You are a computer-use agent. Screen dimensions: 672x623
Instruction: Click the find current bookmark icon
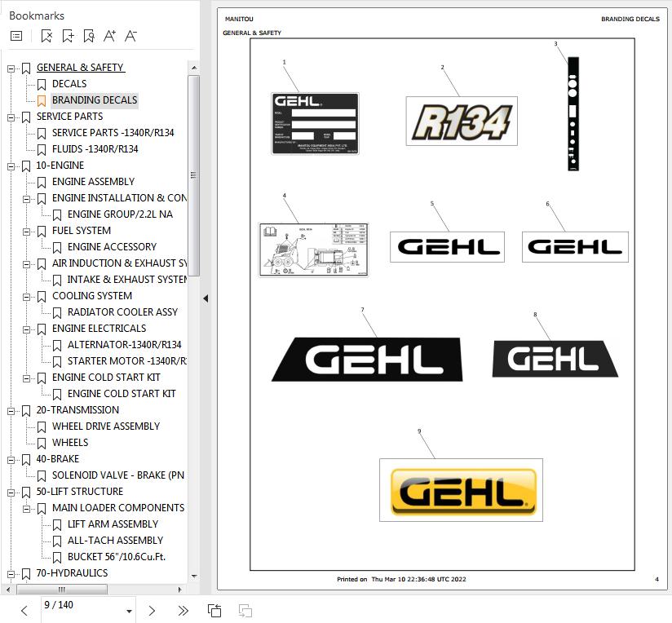point(89,36)
